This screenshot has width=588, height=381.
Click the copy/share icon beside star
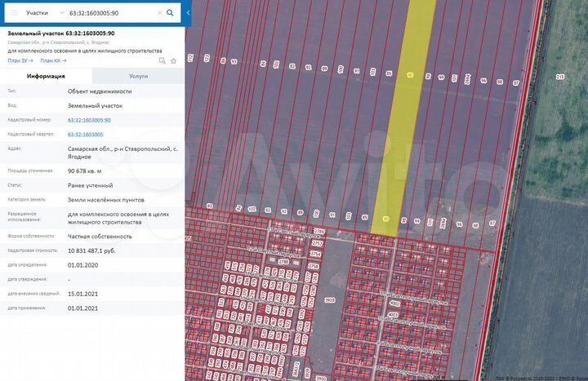pos(163,60)
